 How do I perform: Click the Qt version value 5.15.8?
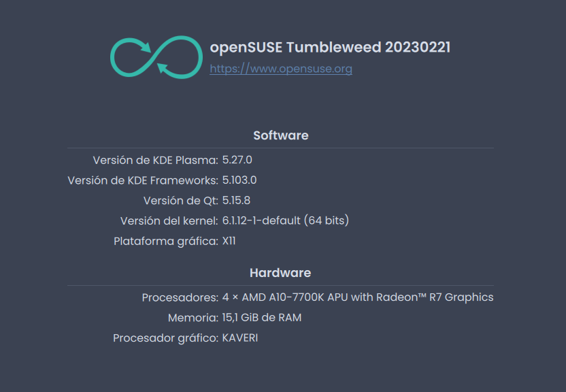(236, 200)
